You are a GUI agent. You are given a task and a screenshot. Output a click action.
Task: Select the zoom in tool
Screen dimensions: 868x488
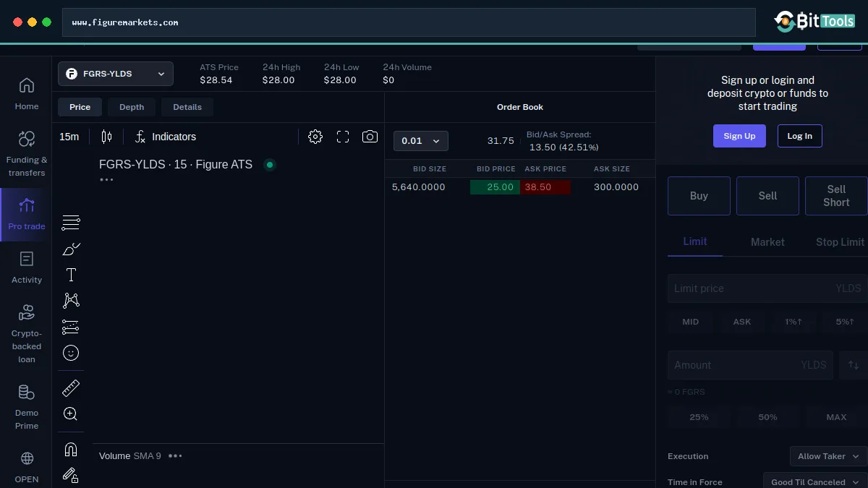click(x=71, y=414)
